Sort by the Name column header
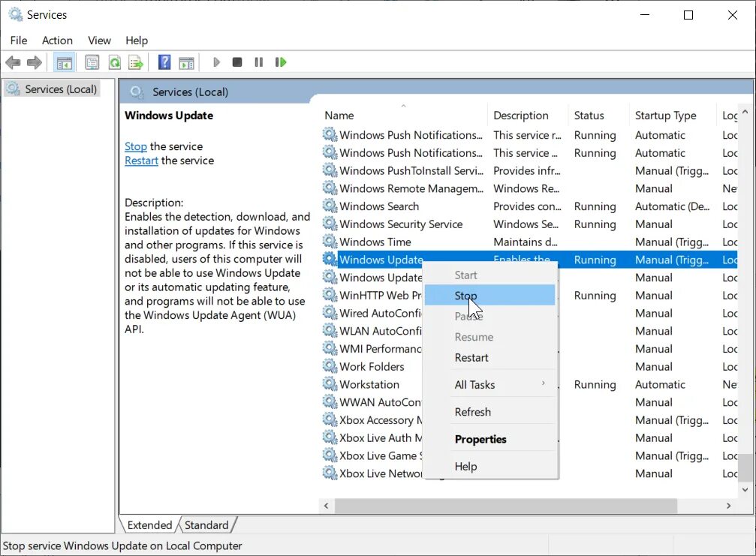756x556 pixels. pyautogui.click(x=404, y=115)
